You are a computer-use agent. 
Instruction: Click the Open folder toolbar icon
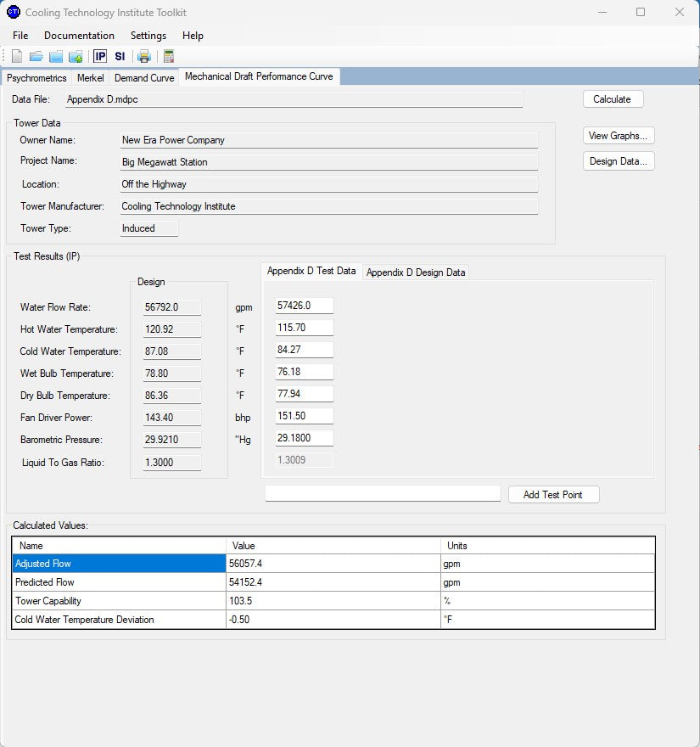[x=36, y=57]
